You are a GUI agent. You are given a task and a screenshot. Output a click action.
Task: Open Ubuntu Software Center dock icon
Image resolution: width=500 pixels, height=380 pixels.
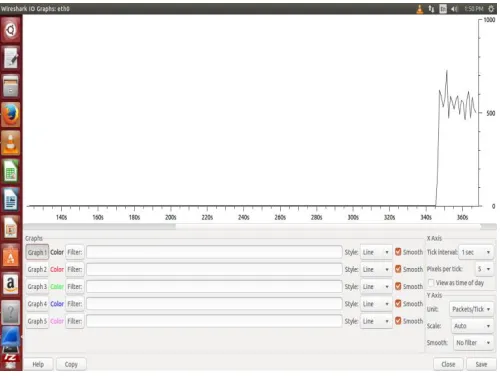[11, 256]
